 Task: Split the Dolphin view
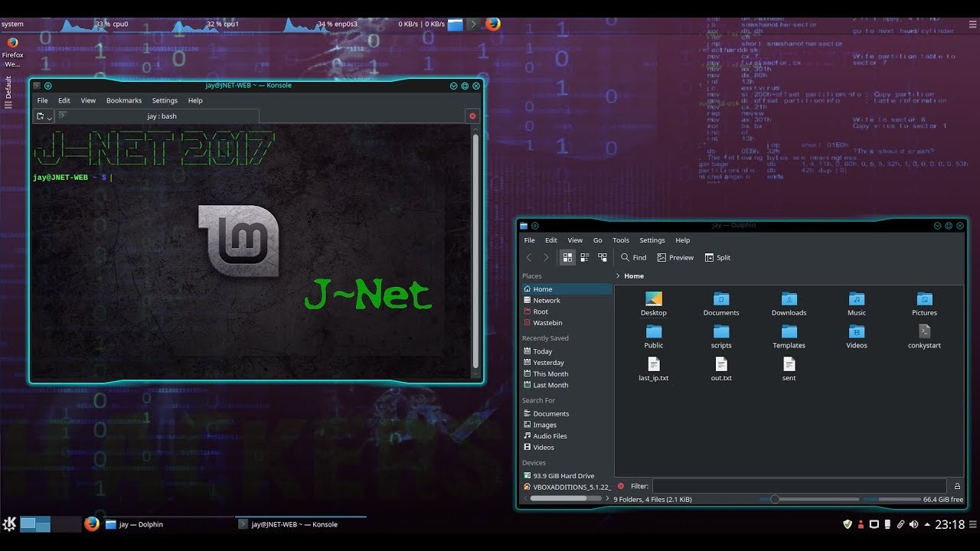[717, 258]
